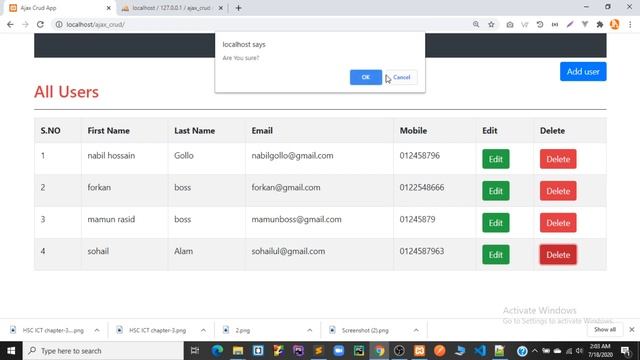
Task: Expand options for Screenshot (2).png download
Action: click(416, 330)
